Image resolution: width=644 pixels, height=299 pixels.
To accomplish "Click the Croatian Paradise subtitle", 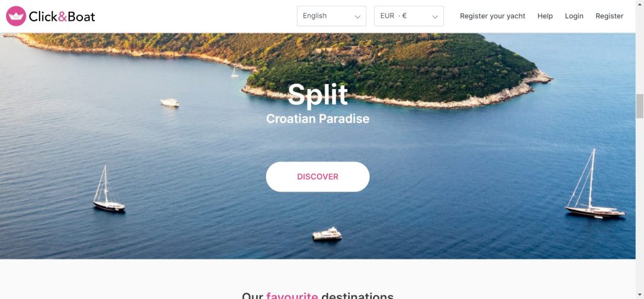I will click(318, 119).
